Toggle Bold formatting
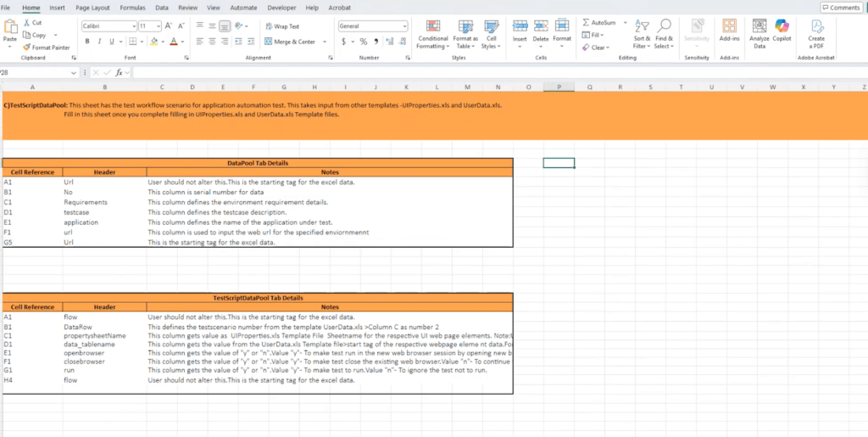The image size is (868, 437). [x=87, y=41]
